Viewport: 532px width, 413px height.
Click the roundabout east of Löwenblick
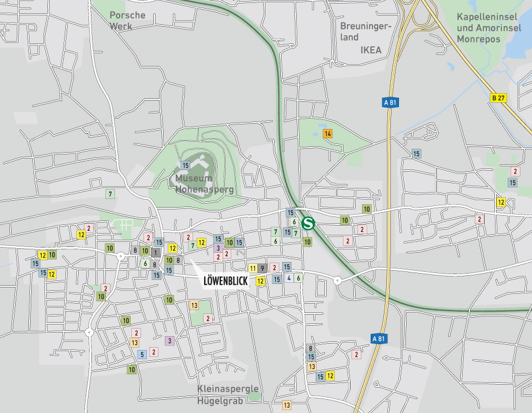(x=337, y=281)
